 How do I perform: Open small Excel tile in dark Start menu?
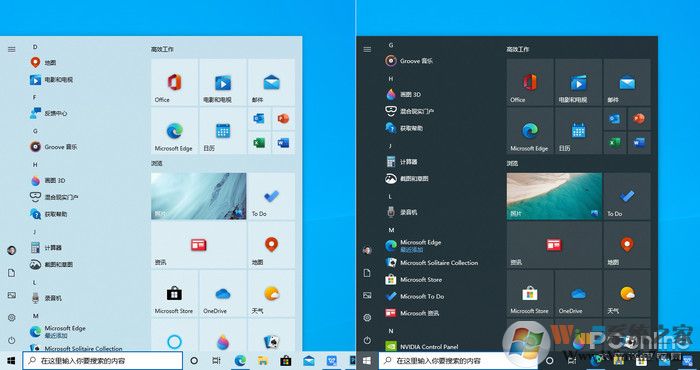615,143
